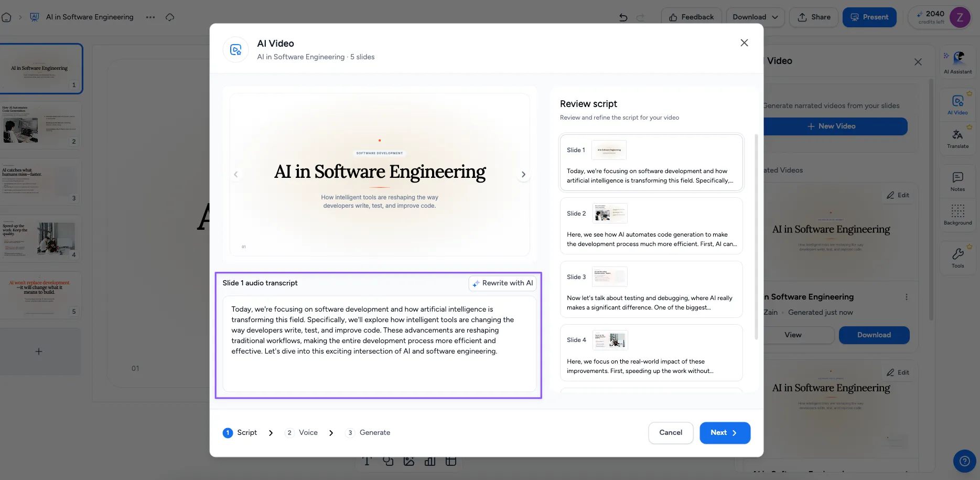Select the Slide 1 script card
980x480 pixels.
coord(651,163)
